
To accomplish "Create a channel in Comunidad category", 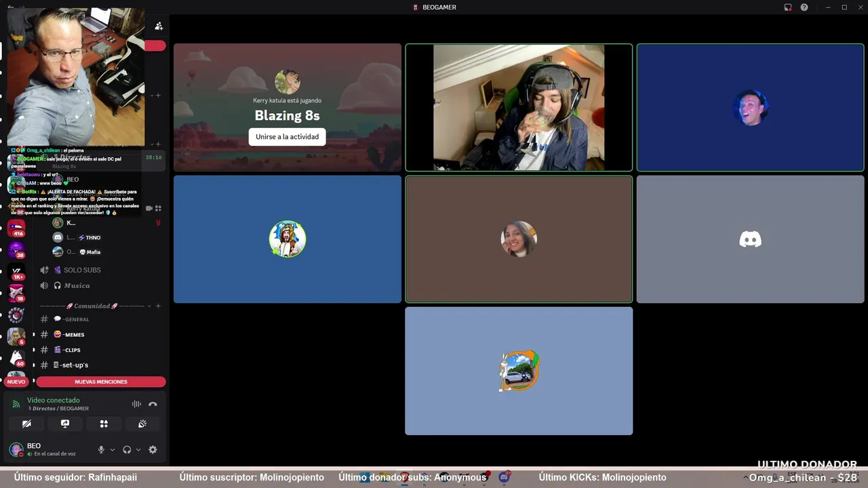I will point(158,306).
